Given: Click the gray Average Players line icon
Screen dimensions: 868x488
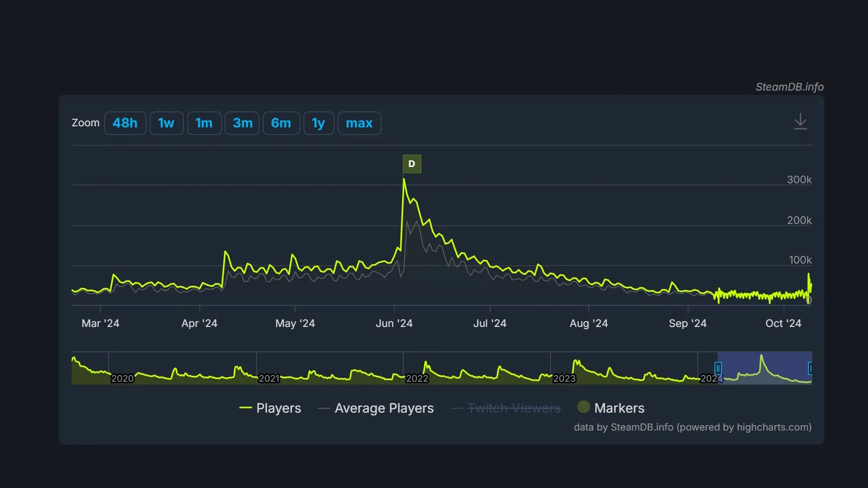Looking at the screenshot, I should click(324, 408).
